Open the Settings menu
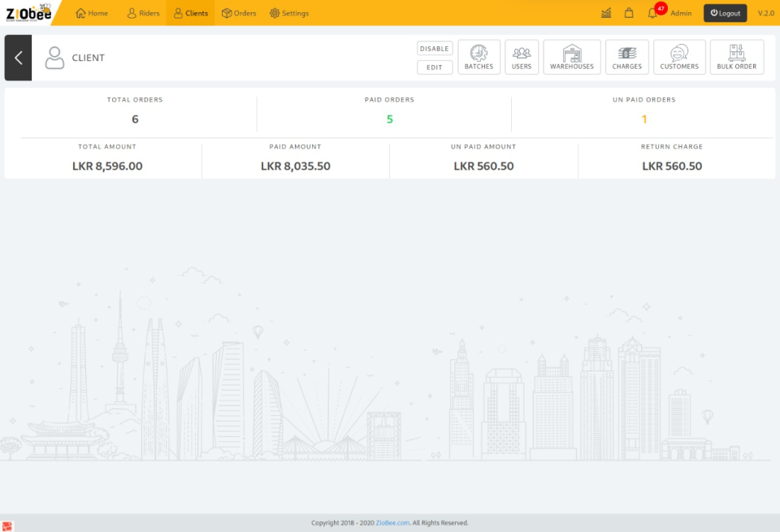Image resolution: width=780 pixels, height=532 pixels. [x=289, y=12]
